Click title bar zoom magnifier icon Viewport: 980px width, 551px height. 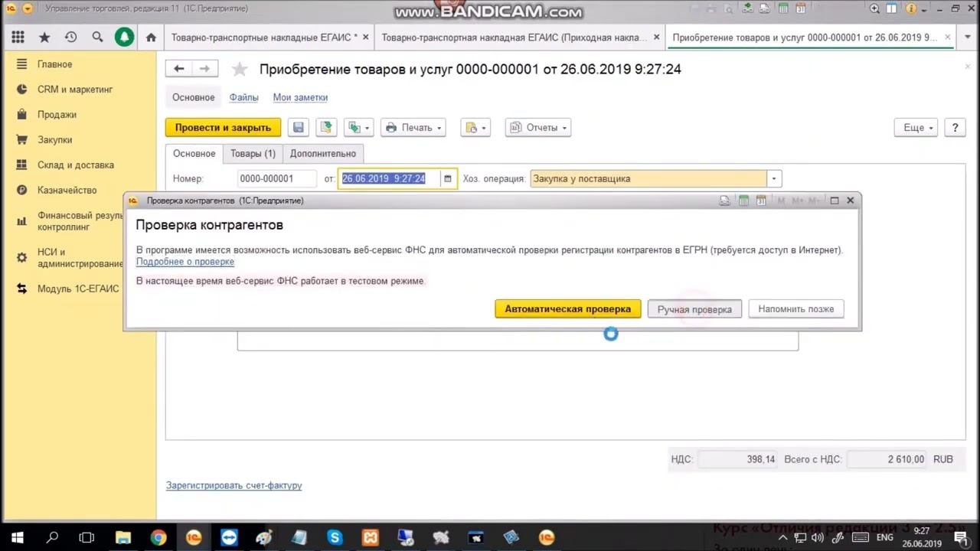pos(875,9)
